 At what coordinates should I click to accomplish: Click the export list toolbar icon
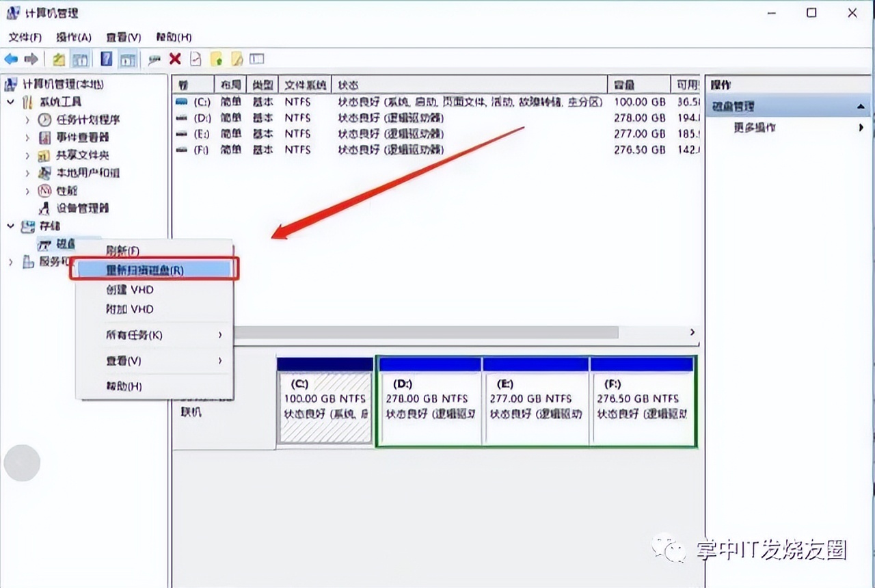coord(194,59)
